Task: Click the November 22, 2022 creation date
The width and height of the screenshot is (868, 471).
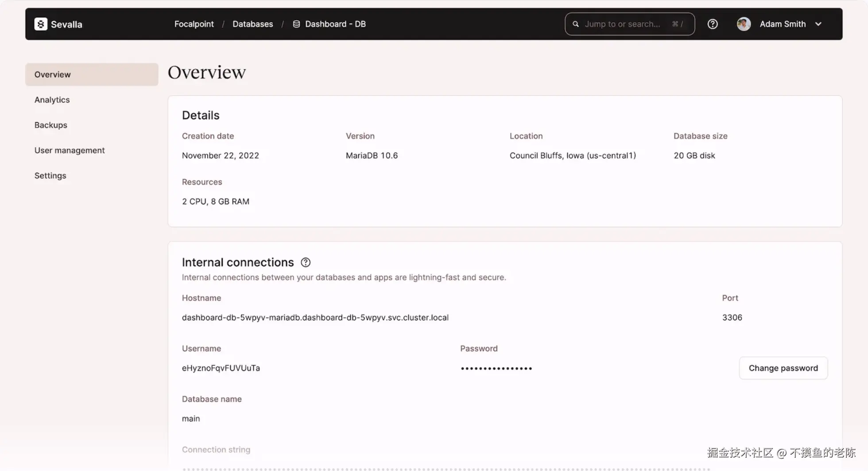Action: (x=221, y=156)
